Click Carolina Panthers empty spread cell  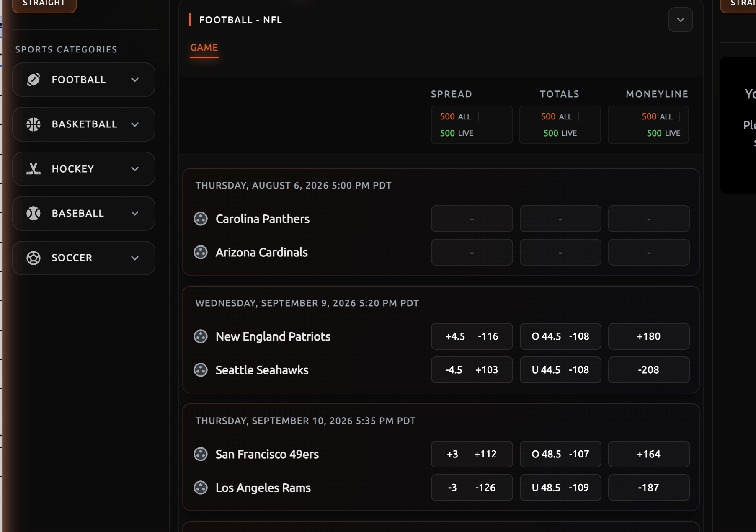tap(472, 219)
